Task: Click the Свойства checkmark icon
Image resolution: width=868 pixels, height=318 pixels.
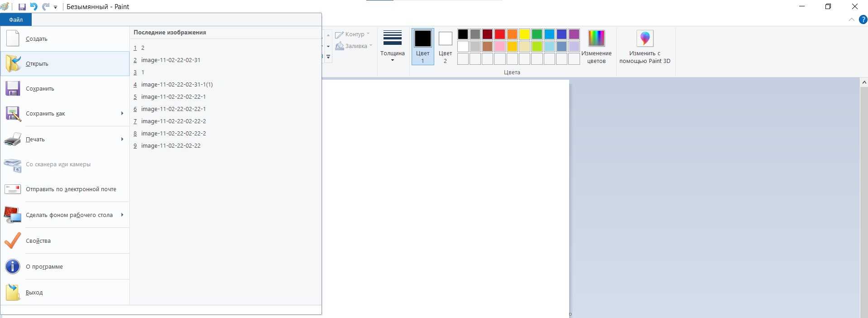Action: click(x=13, y=241)
